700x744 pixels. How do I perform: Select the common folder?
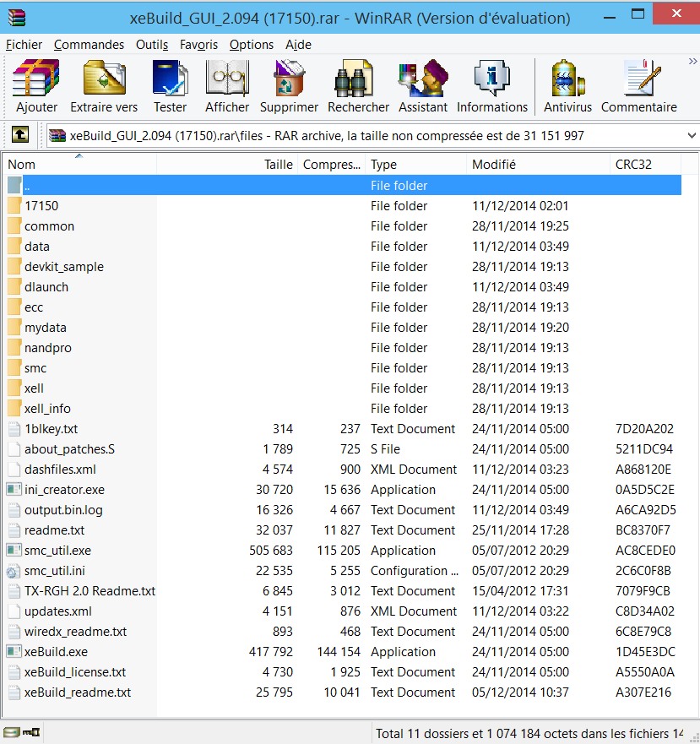coord(49,225)
